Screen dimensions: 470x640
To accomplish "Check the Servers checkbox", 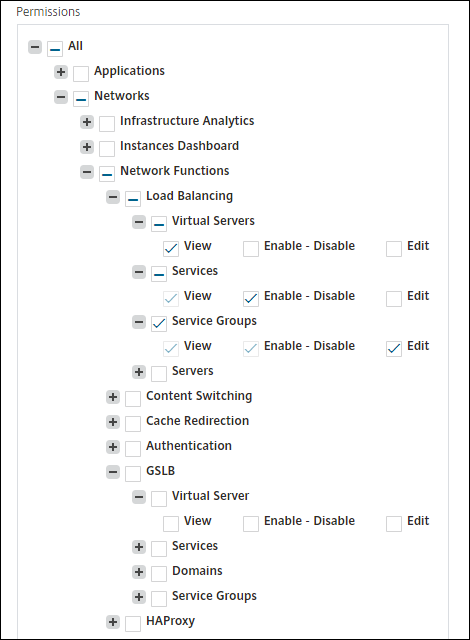I will (159, 373).
